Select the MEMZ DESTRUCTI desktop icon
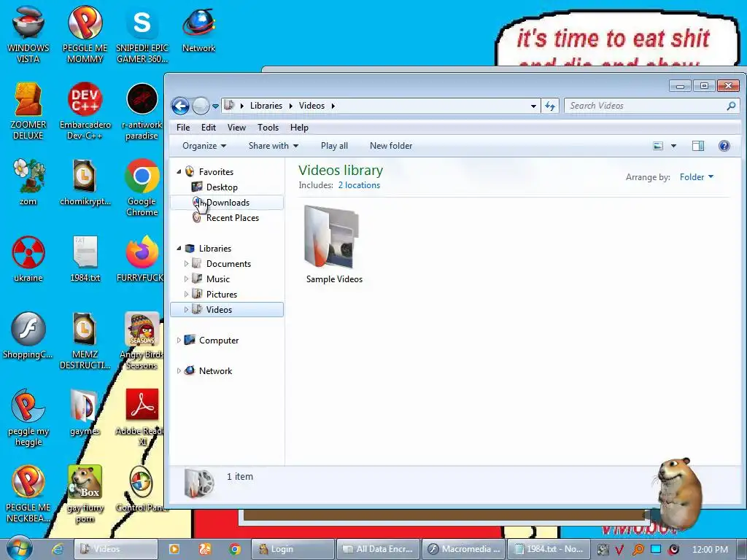The width and height of the screenshot is (747, 560). pyautogui.click(x=85, y=341)
